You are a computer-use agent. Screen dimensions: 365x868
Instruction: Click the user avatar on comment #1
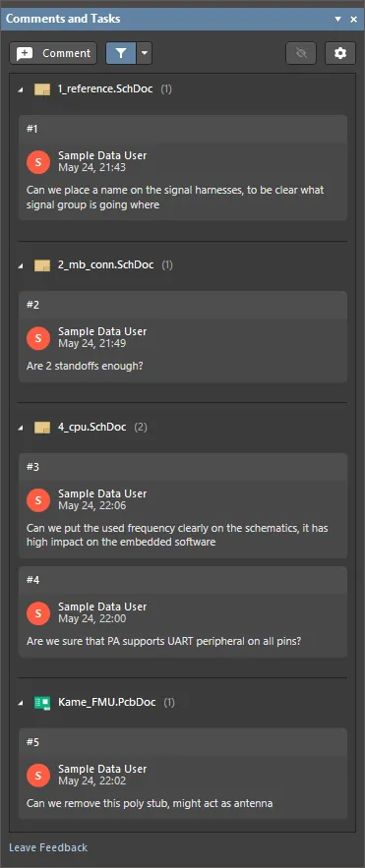[38, 161]
